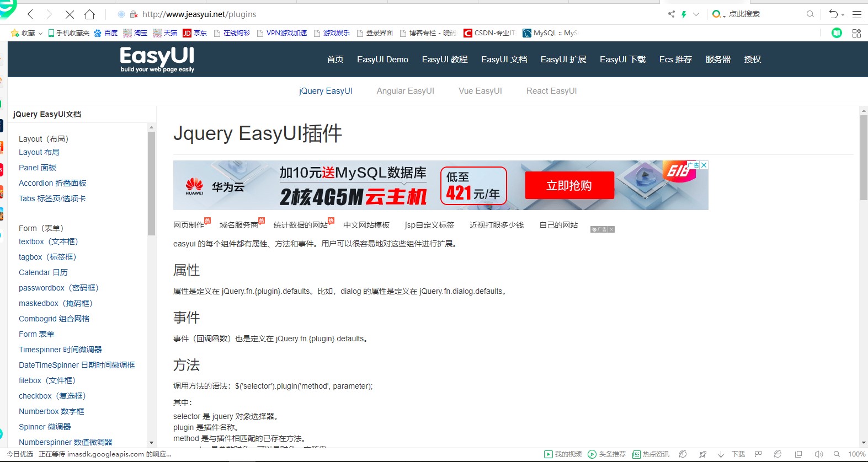Click the EasyUI logo
Image resolution: width=868 pixels, height=462 pixels.
[157, 59]
